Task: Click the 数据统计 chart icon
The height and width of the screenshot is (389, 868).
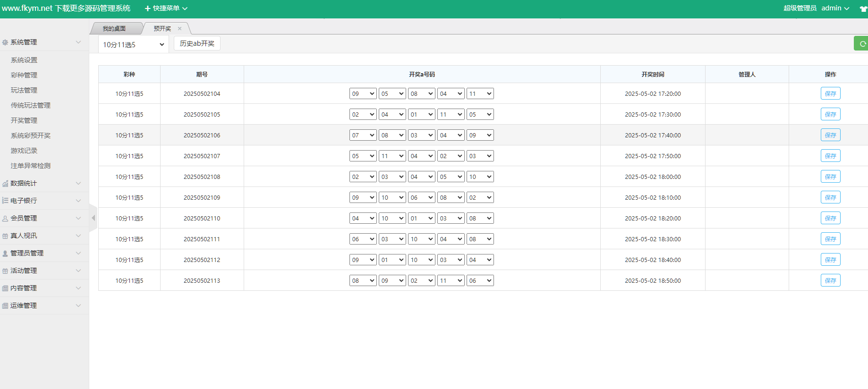Action: point(5,184)
